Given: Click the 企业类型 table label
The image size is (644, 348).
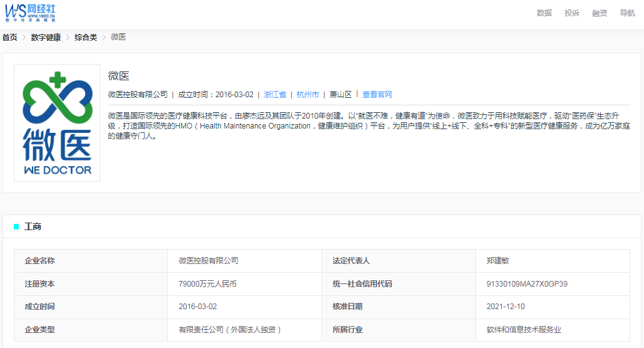Looking at the screenshot, I should coord(39,330).
